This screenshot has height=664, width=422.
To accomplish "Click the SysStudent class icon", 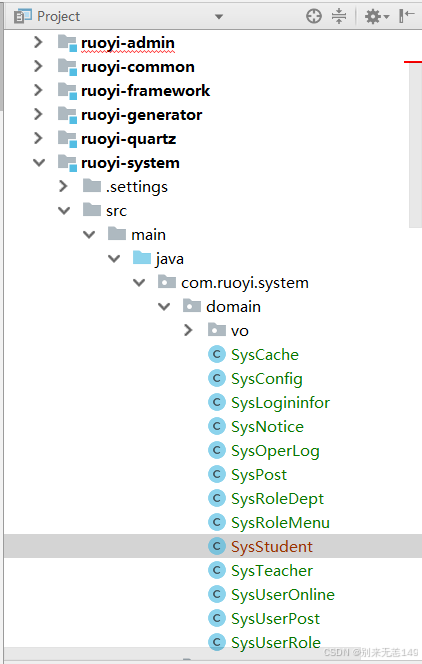I will click(x=217, y=546).
